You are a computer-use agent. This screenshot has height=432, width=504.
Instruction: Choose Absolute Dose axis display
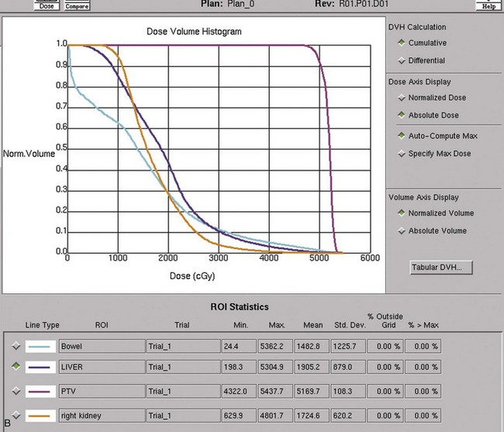tap(401, 115)
